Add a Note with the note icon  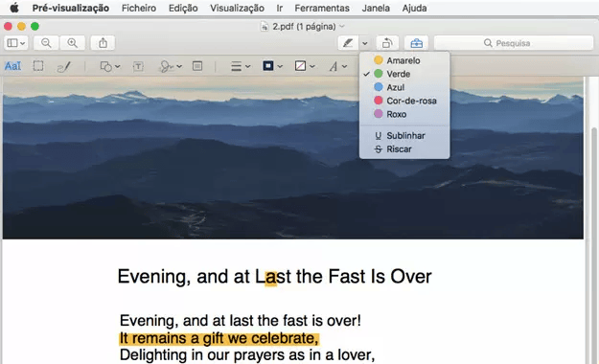pos(197,66)
